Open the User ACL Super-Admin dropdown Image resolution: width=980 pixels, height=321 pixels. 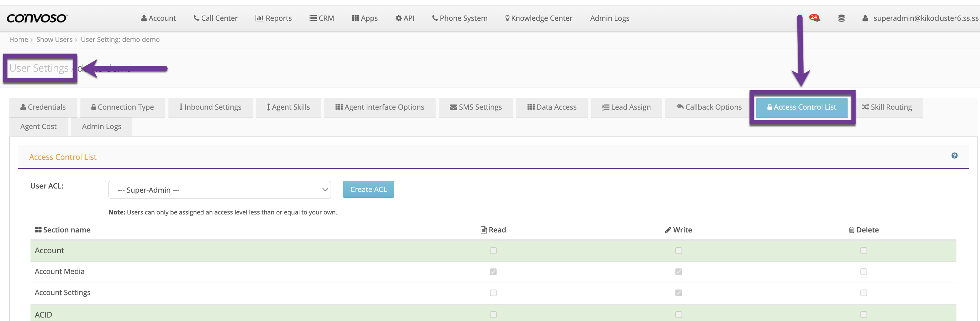(219, 190)
